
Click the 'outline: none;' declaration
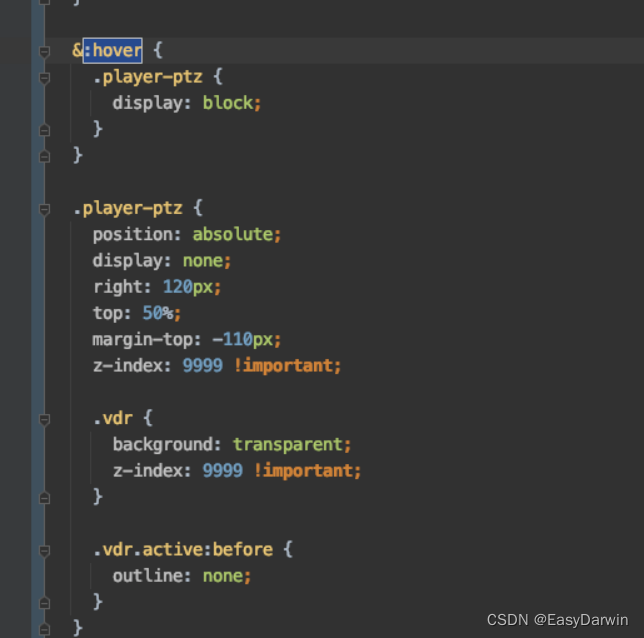182,576
